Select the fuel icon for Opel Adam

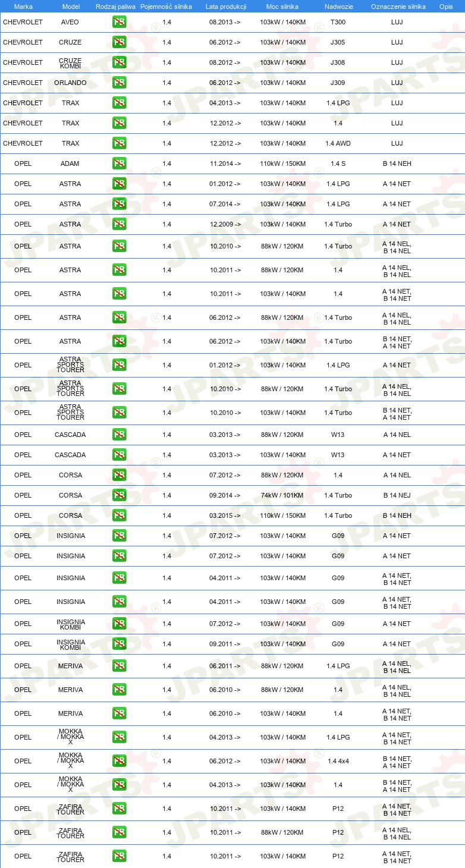pyautogui.click(x=119, y=163)
